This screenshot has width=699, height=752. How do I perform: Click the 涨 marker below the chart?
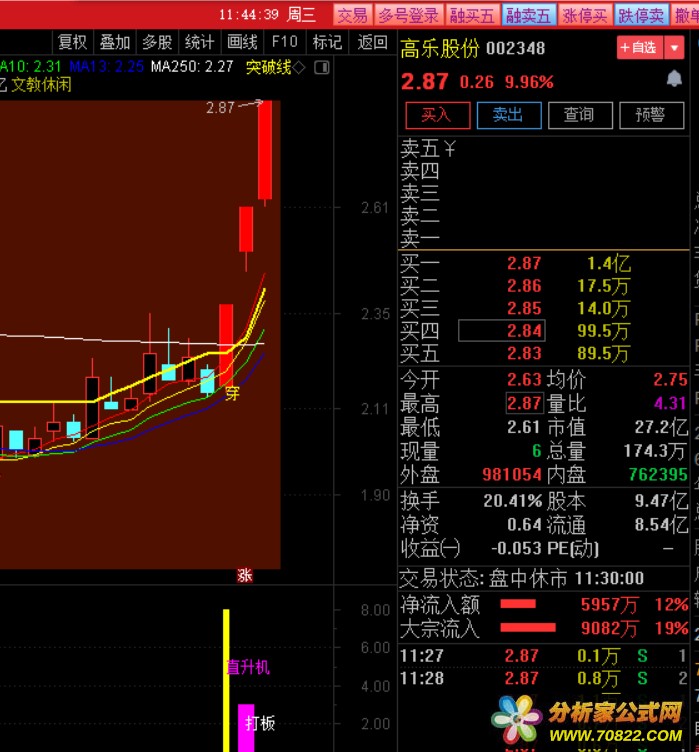coord(245,576)
